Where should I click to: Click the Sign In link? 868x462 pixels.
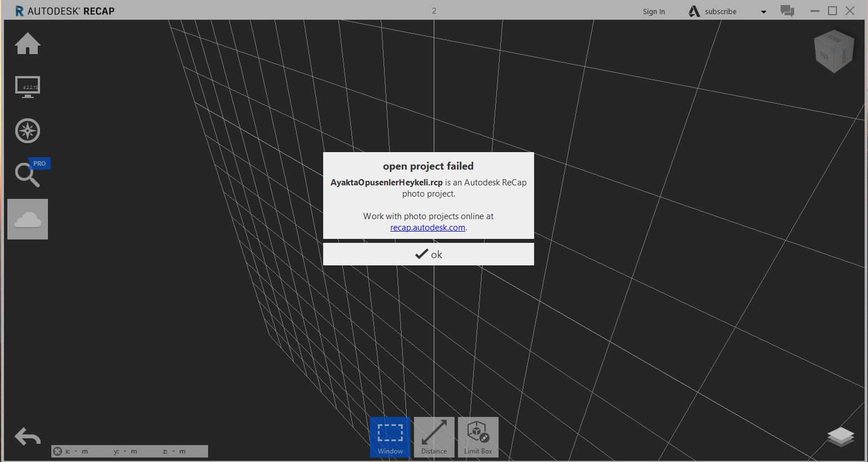(x=654, y=11)
